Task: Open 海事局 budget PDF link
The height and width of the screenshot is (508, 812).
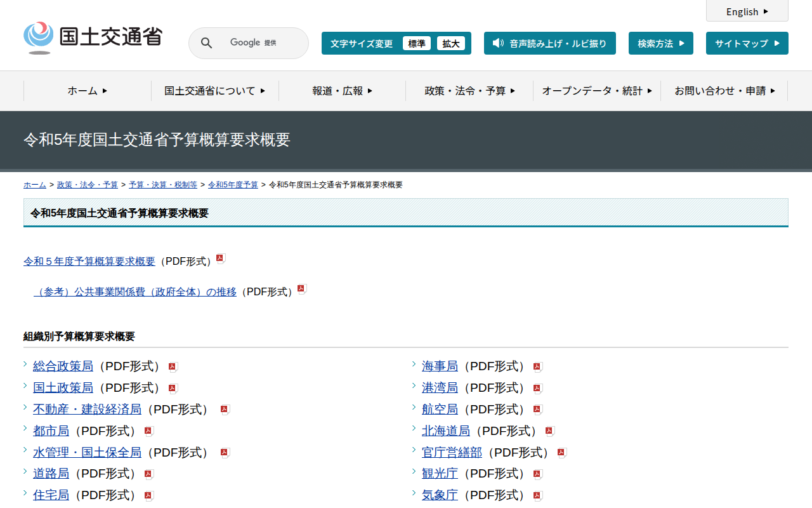Action: tap(440, 366)
